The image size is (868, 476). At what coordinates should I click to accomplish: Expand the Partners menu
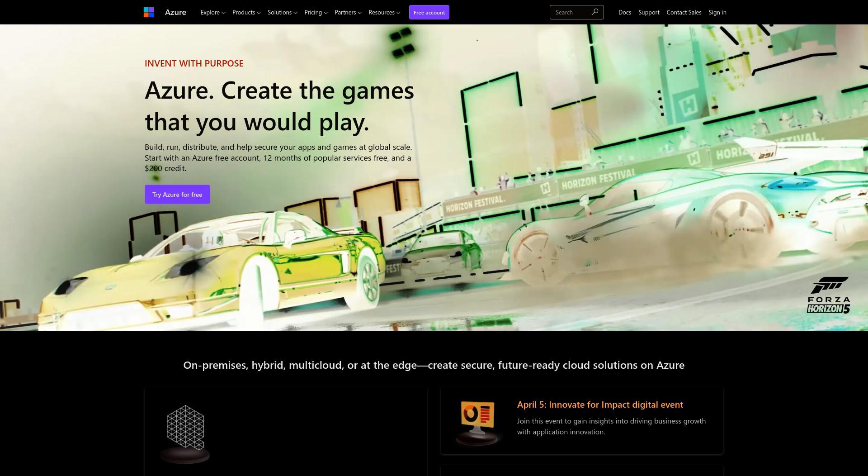pyautogui.click(x=348, y=12)
